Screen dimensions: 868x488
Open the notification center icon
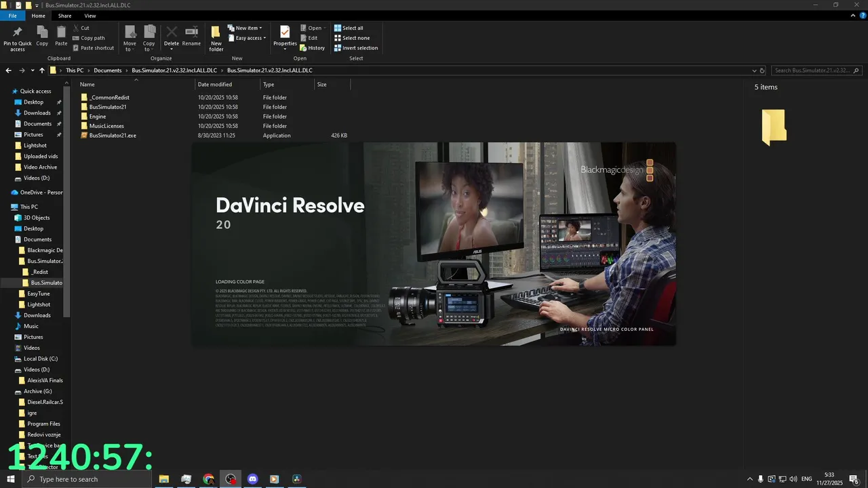pyautogui.click(x=854, y=479)
